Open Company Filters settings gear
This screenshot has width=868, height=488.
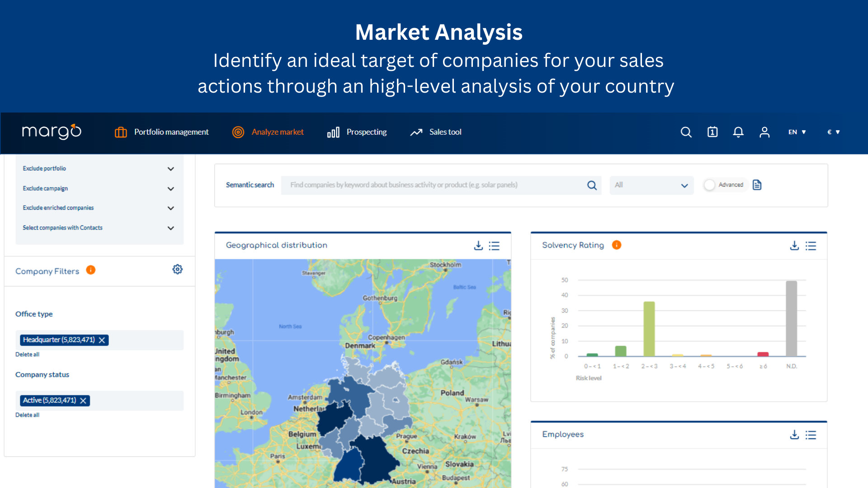click(x=177, y=269)
